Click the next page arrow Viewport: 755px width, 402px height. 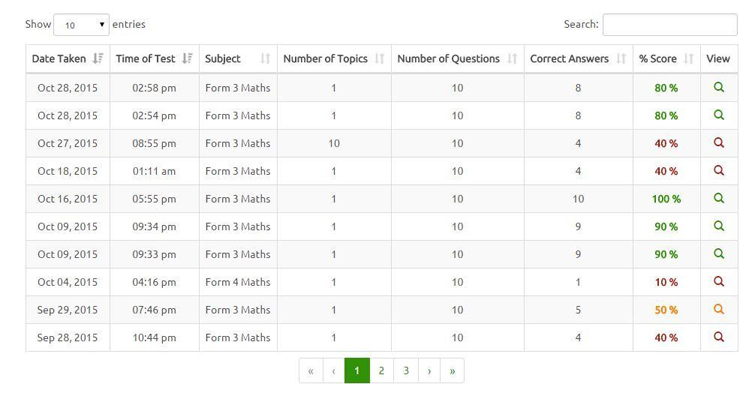tap(429, 371)
